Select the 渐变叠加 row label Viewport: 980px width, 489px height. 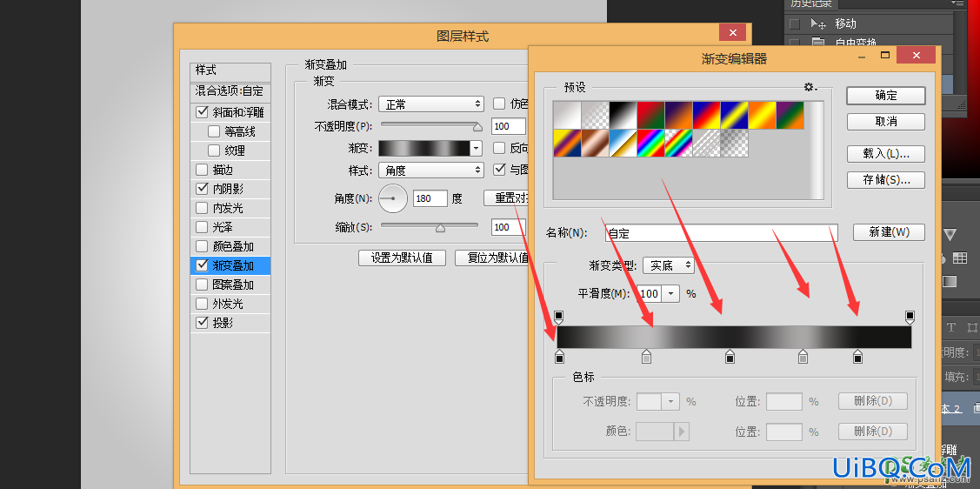[x=233, y=265]
